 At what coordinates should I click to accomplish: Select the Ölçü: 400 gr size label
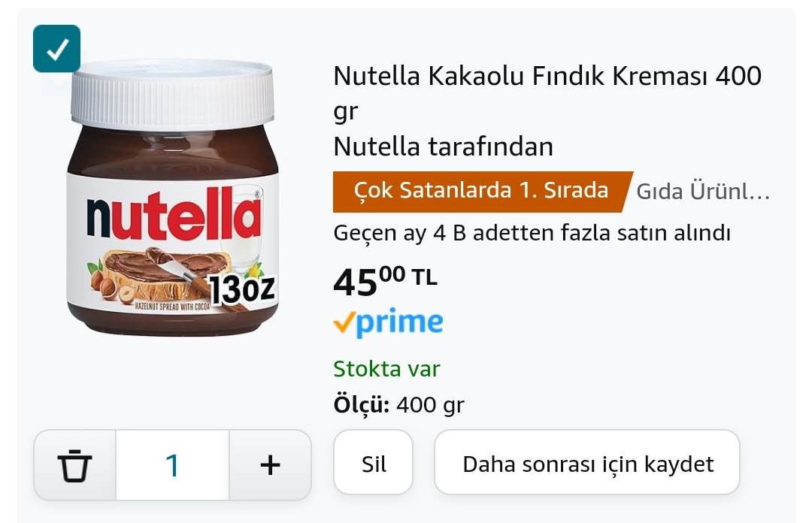click(x=398, y=405)
